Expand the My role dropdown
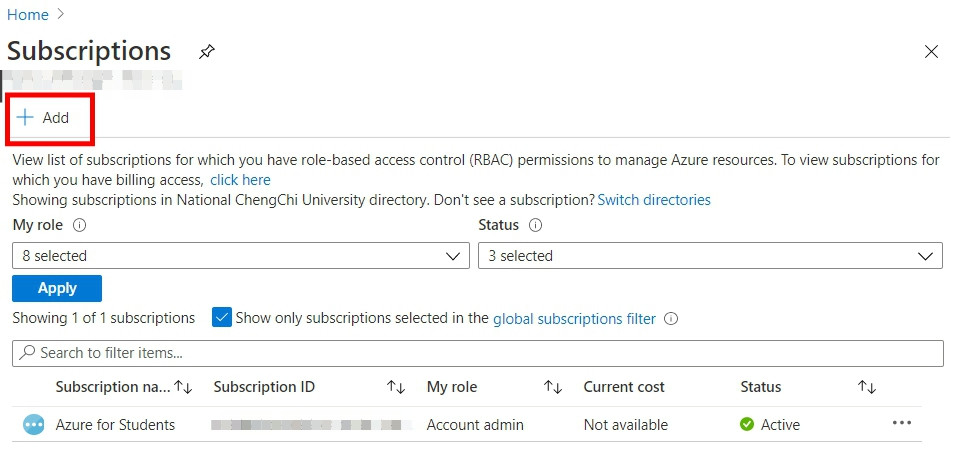The width and height of the screenshot is (954, 460). pyautogui.click(x=240, y=256)
